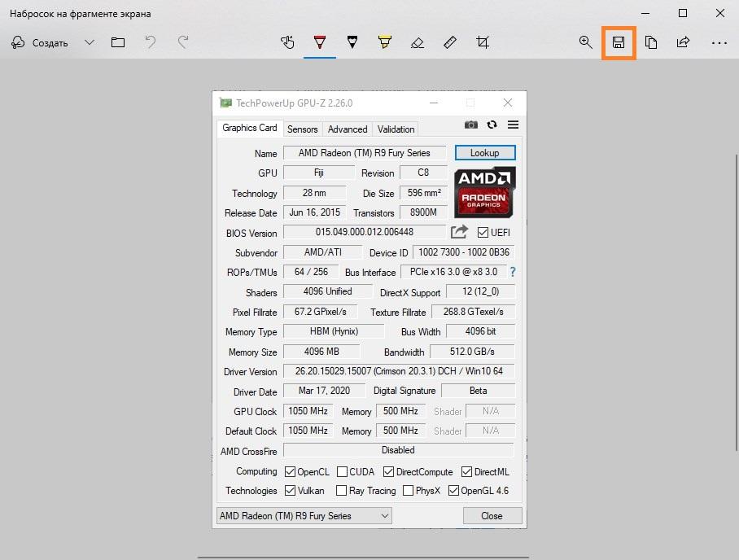The image size is (739, 560).
Task: Enable touch writing tool
Action: pos(287,42)
